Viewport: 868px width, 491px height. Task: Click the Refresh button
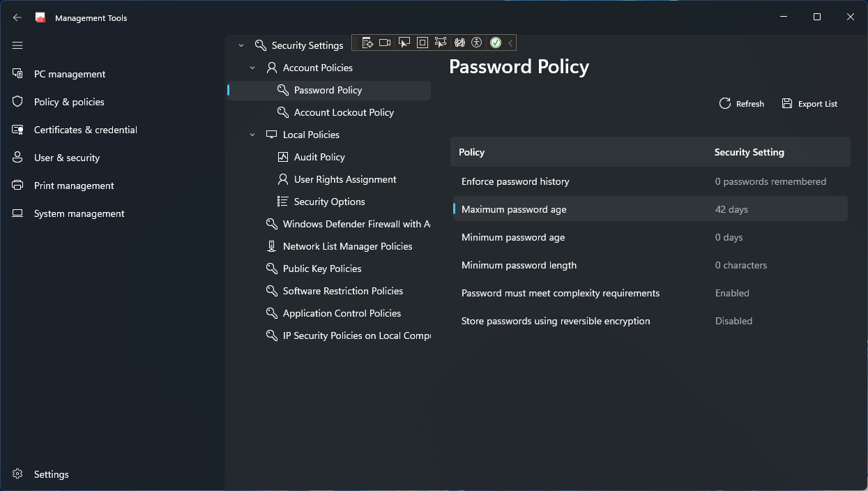[x=742, y=104]
